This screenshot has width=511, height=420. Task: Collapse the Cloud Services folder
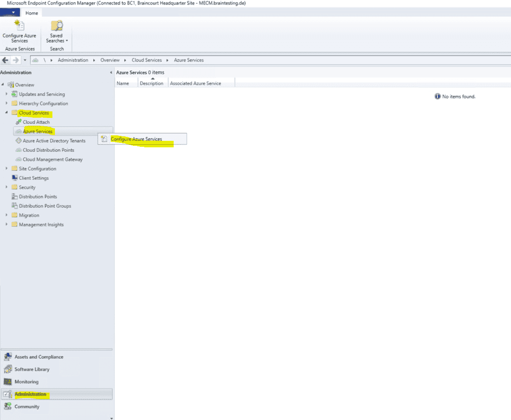[6, 112]
